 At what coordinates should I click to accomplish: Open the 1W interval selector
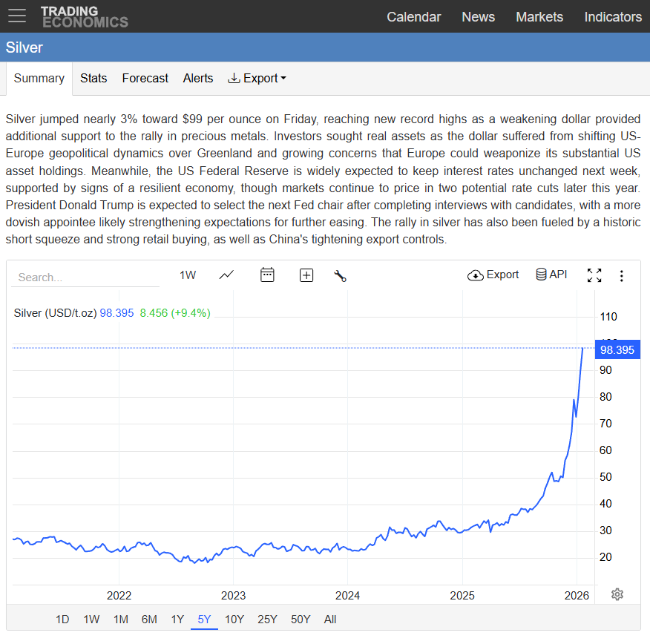point(188,275)
